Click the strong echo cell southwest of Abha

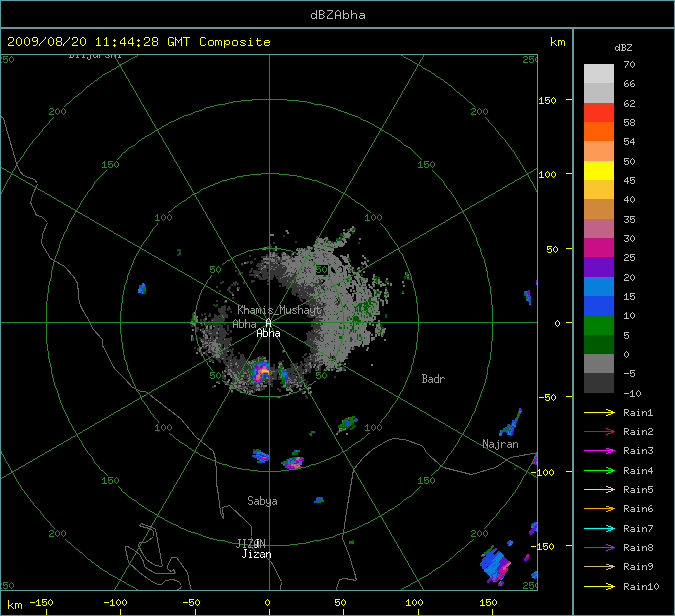tap(260, 371)
